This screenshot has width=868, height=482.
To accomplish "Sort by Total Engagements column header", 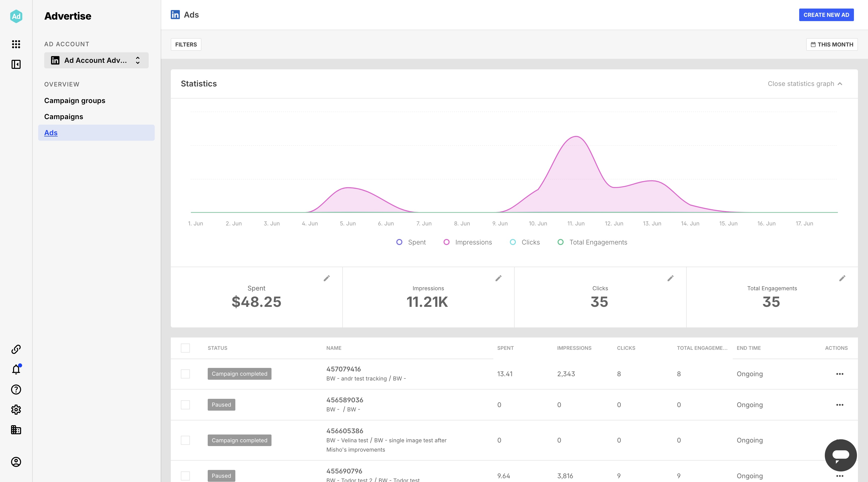I will (702, 348).
